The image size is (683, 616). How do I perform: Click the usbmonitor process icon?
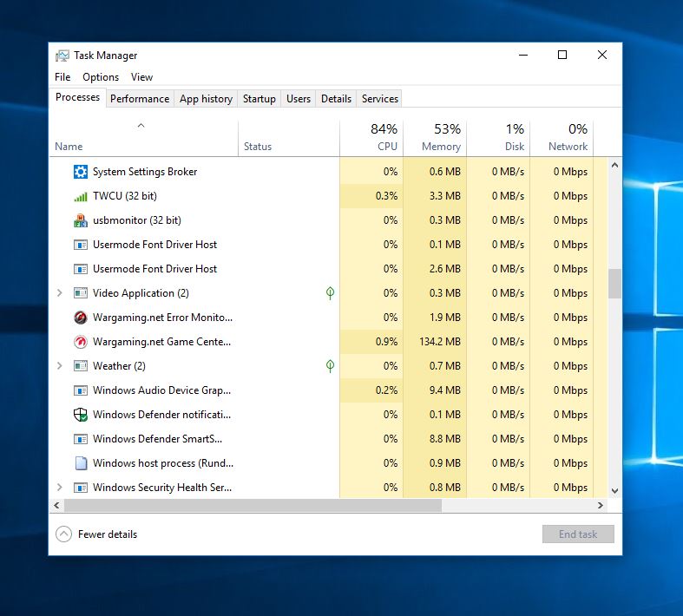click(x=81, y=220)
